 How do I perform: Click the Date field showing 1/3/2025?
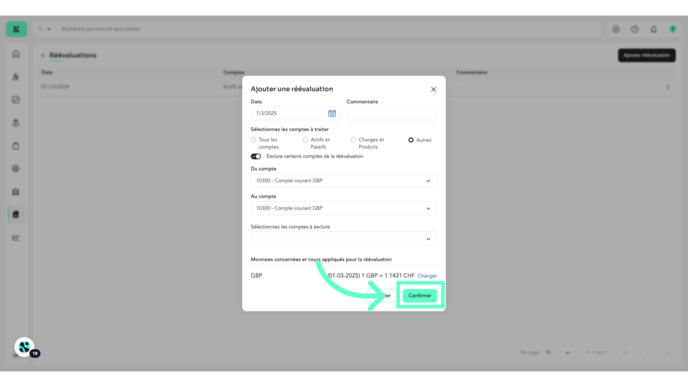coord(295,113)
